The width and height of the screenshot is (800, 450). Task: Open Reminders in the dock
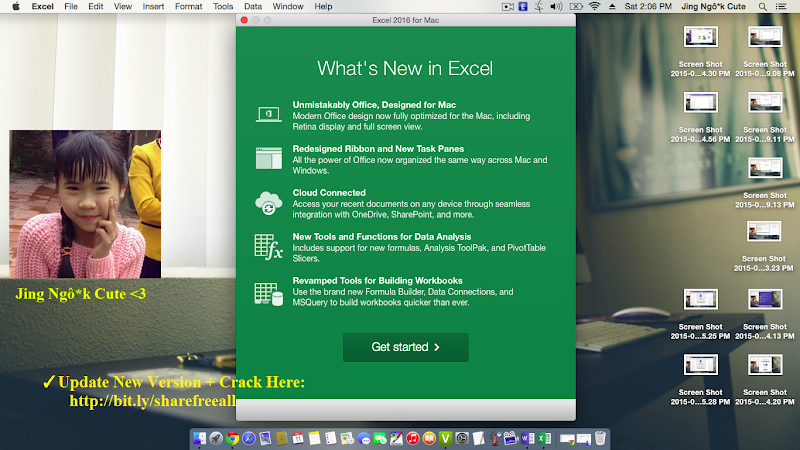point(331,438)
